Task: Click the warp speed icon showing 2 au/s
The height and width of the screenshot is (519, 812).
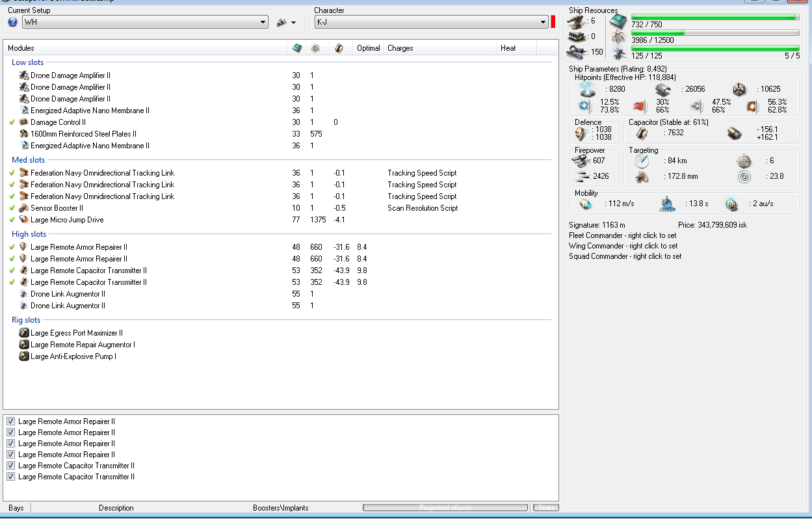Action: pyautogui.click(x=731, y=204)
